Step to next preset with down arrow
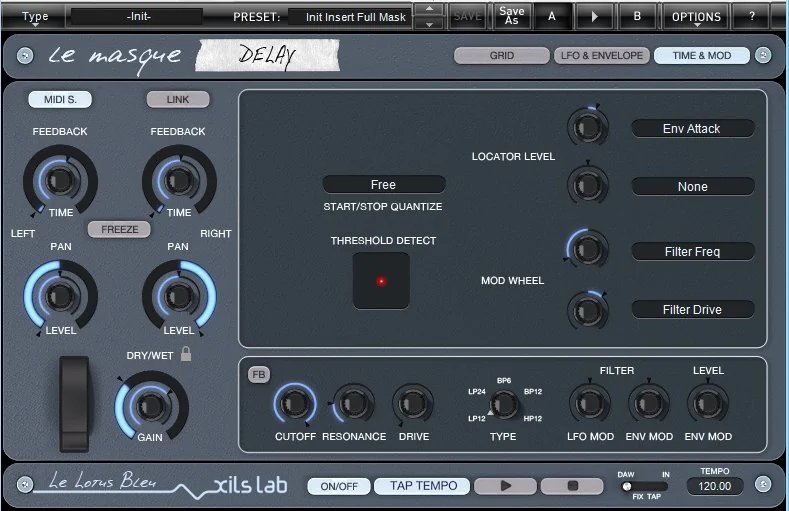 coord(429,24)
